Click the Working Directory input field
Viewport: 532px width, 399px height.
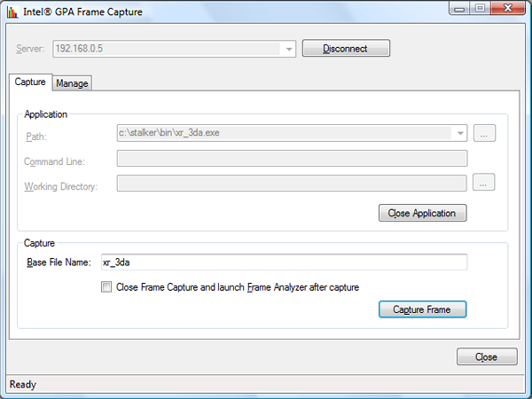pos(292,184)
